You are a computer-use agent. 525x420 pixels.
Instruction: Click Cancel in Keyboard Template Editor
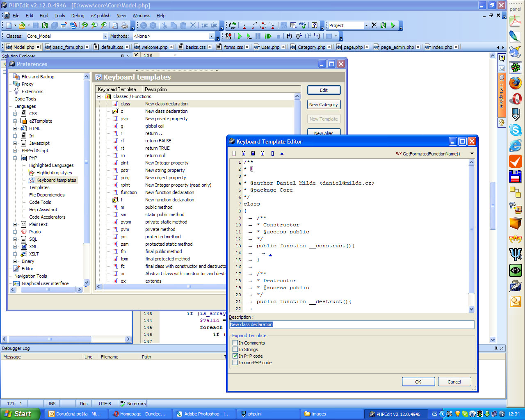(454, 382)
